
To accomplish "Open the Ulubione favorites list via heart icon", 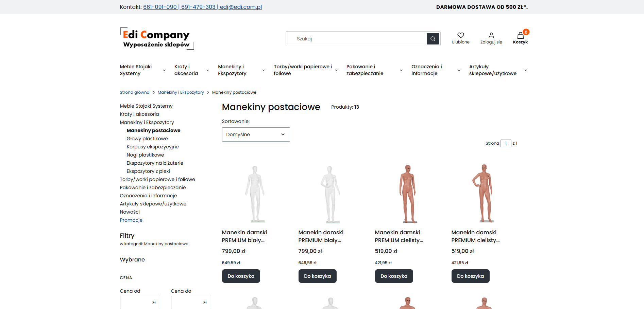I will coord(460,35).
